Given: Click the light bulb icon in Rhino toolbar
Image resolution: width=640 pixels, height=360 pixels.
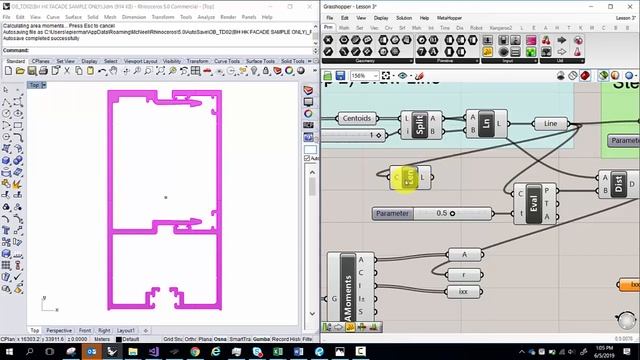Looking at the screenshot, I should pos(254,71).
